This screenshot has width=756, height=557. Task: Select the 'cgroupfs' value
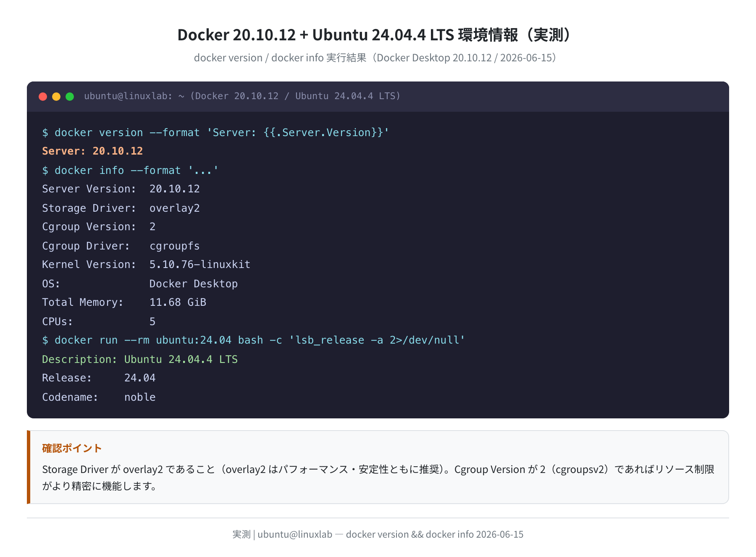click(175, 246)
